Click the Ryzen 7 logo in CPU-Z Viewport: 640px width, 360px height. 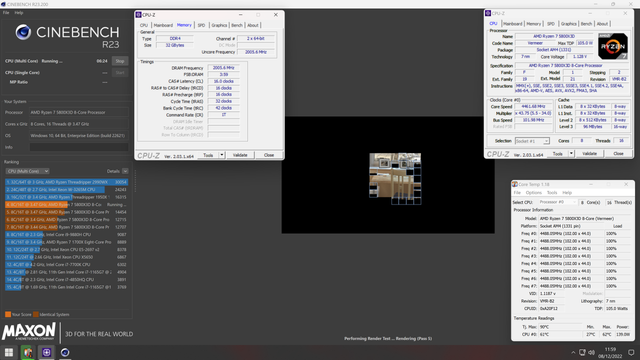click(x=613, y=46)
